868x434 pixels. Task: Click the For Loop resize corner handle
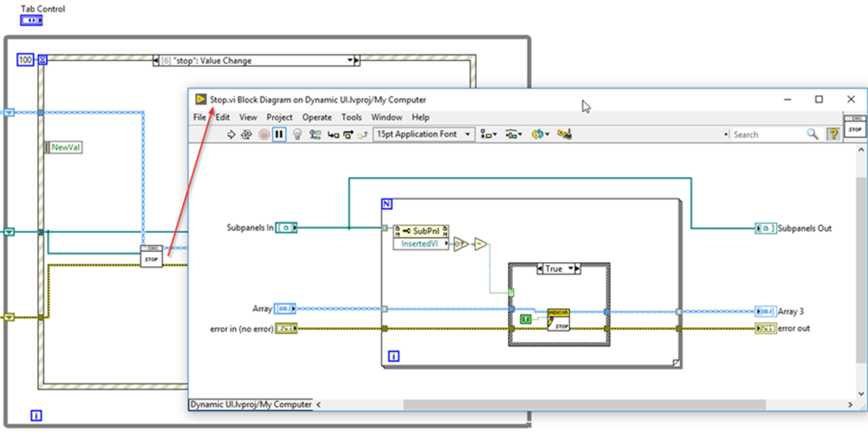(676, 363)
